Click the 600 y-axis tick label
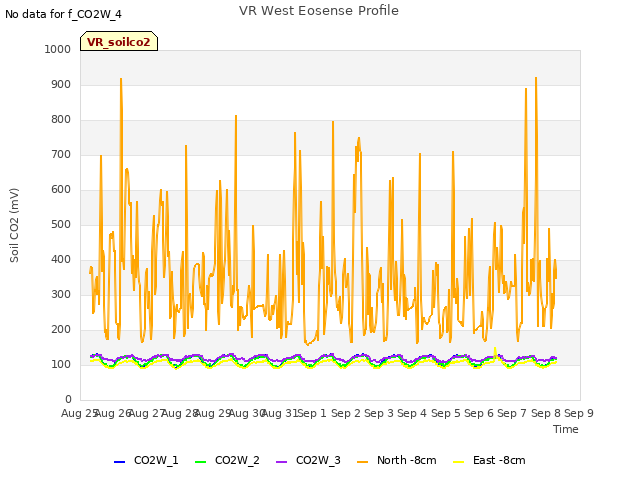The image size is (640, 480). point(61,189)
